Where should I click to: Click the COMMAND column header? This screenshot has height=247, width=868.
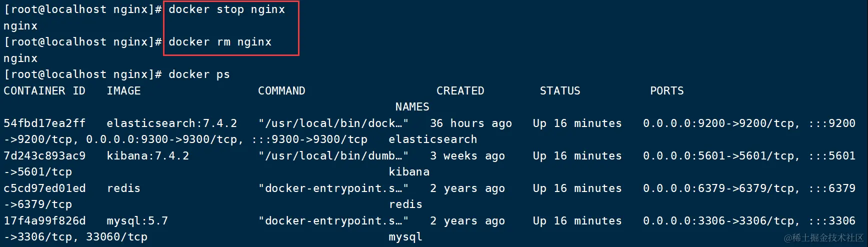point(281,91)
